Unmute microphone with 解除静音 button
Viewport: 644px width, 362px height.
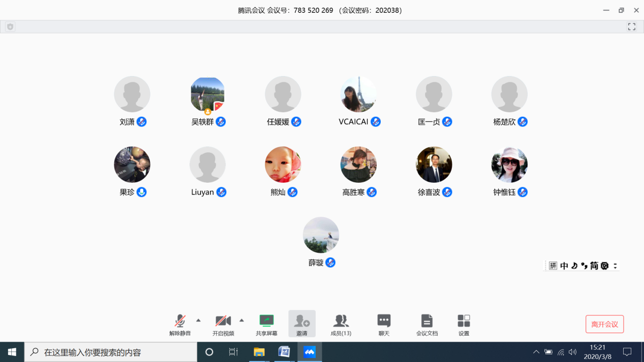180,325
